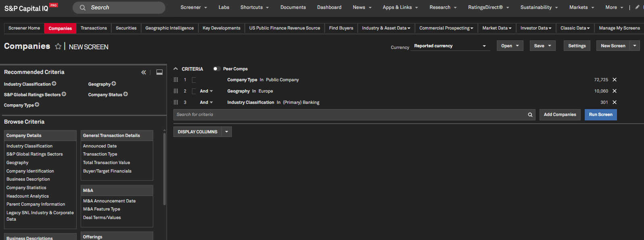Open the M&A Feature Type criteria link
644x240 pixels.
point(102,209)
